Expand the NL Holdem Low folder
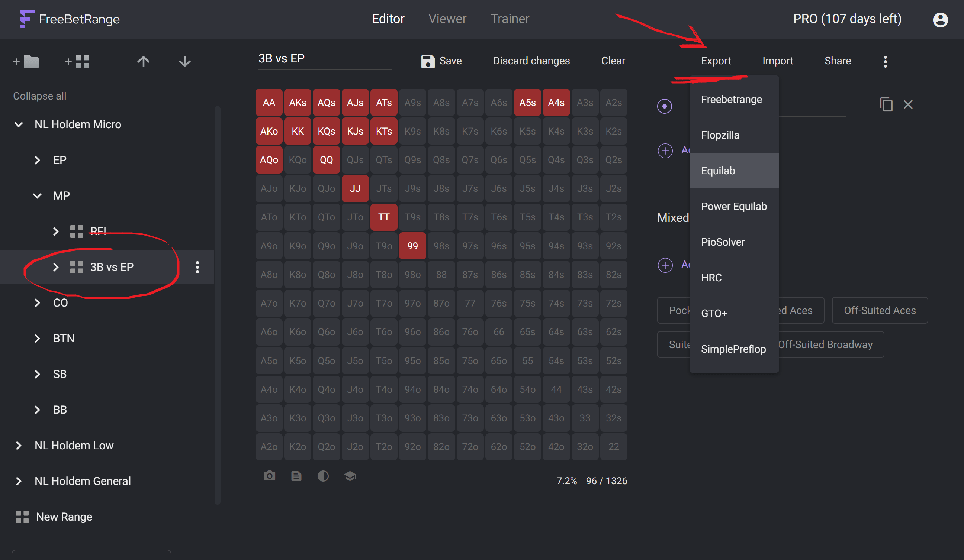Viewport: 964px width, 560px height. pos(18,445)
